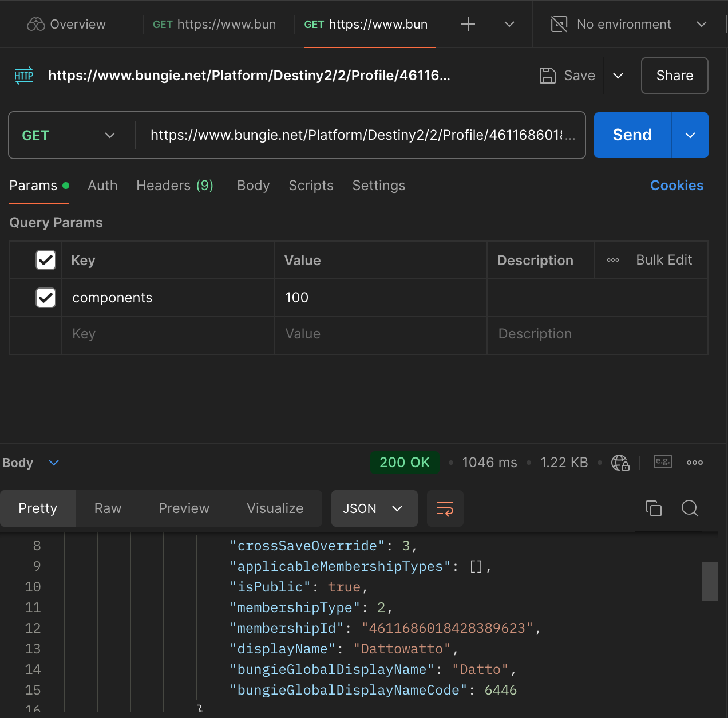Click the membershipId value 4611686018428389623

(447, 628)
